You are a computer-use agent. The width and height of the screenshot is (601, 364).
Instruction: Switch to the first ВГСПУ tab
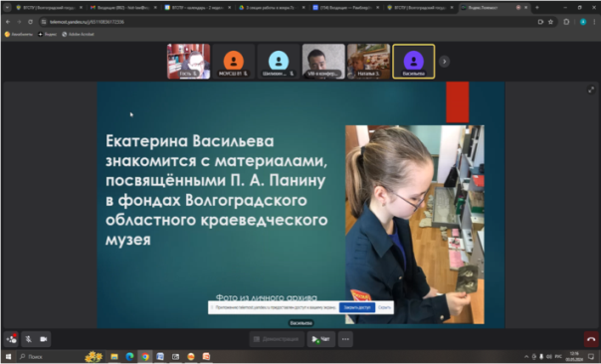pyautogui.click(x=49, y=7)
